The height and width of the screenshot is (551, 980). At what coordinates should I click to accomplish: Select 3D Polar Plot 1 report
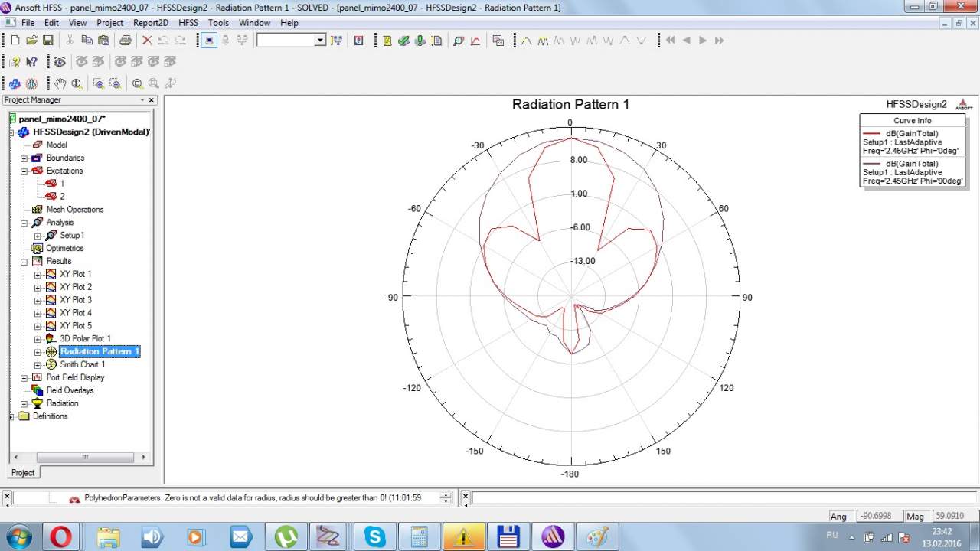click(x=85, y=338)
